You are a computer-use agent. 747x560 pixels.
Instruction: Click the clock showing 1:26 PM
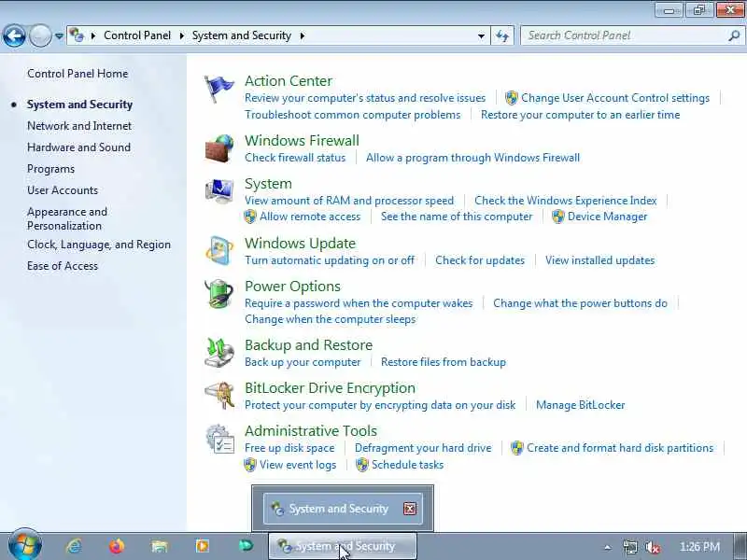click(699, 547)
